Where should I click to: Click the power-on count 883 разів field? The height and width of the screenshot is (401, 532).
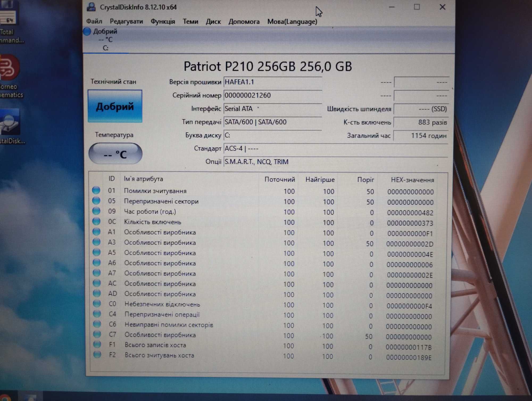pos(421,122)
